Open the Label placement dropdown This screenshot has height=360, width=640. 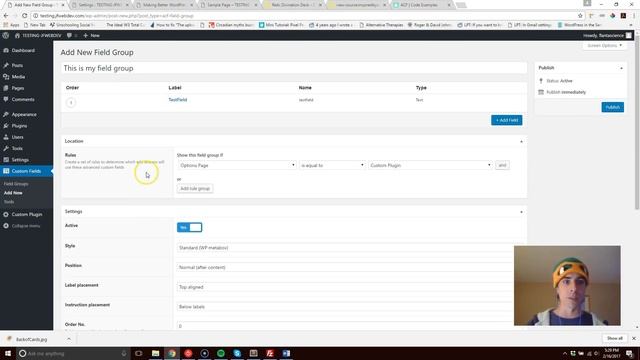pyautogui.click(x=345, y=287)
